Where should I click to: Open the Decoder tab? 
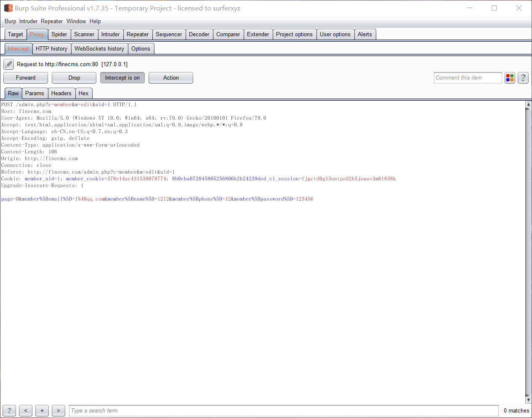pos(199,35)
